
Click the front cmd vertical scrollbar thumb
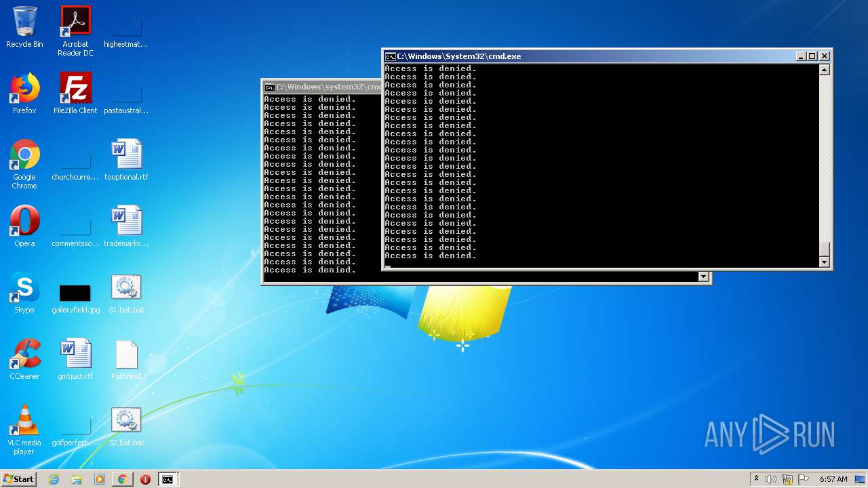(825, 249)
